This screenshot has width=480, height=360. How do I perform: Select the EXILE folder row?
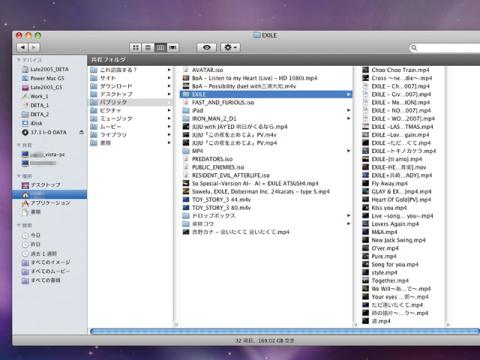coord(266,94)
